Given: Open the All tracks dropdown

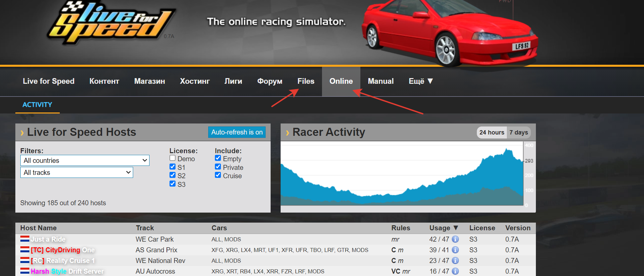Looking at the screenshot, I should click(77, 173).
